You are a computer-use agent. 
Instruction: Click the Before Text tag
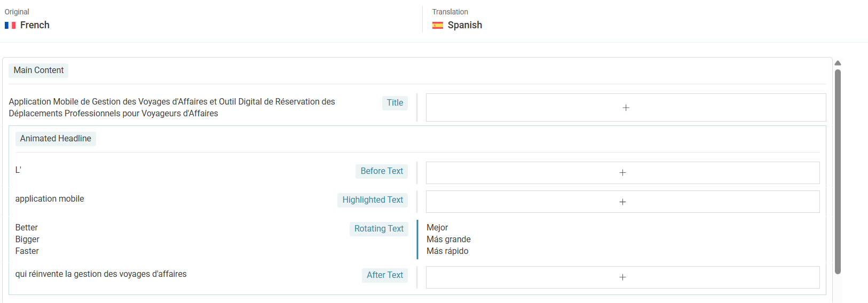point(381,171)
